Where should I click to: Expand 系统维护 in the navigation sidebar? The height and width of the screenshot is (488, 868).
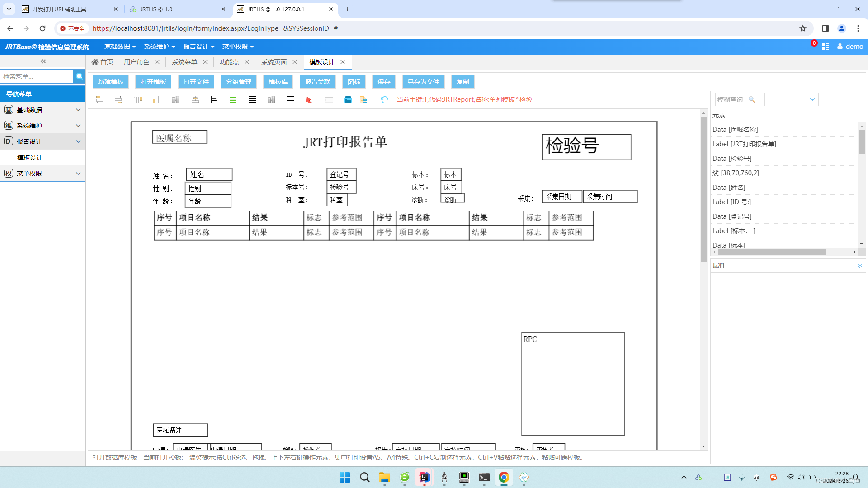(43, 126)
